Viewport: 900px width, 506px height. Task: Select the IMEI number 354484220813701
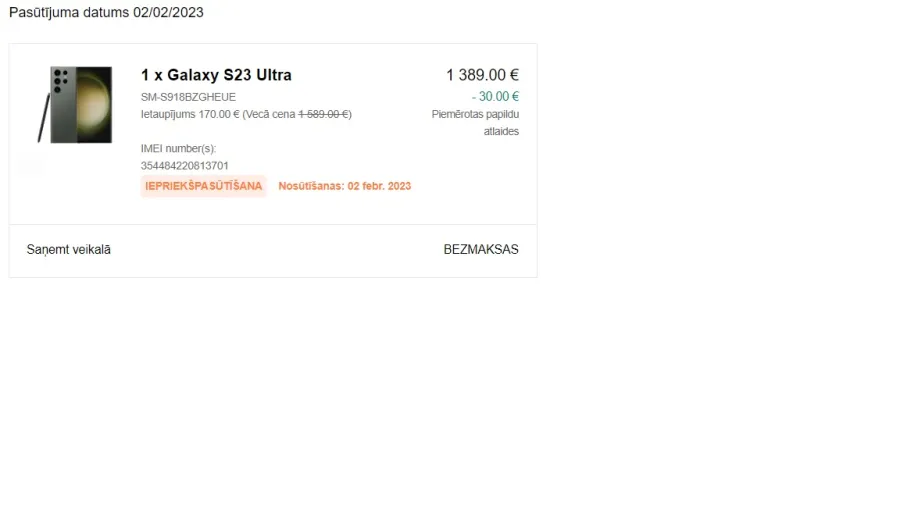point(185,166)
